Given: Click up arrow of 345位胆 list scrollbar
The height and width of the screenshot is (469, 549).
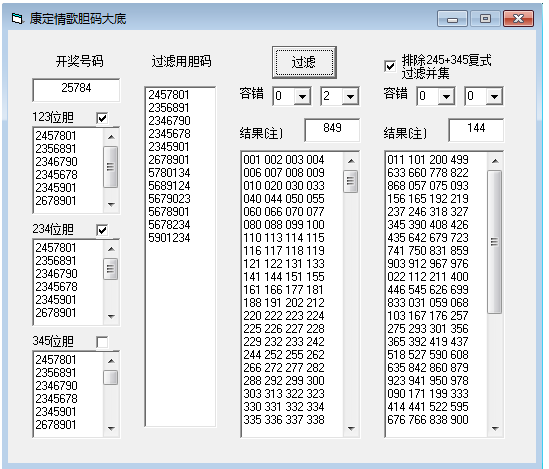Looking at the screenshot, I should [x=111, y=361].
